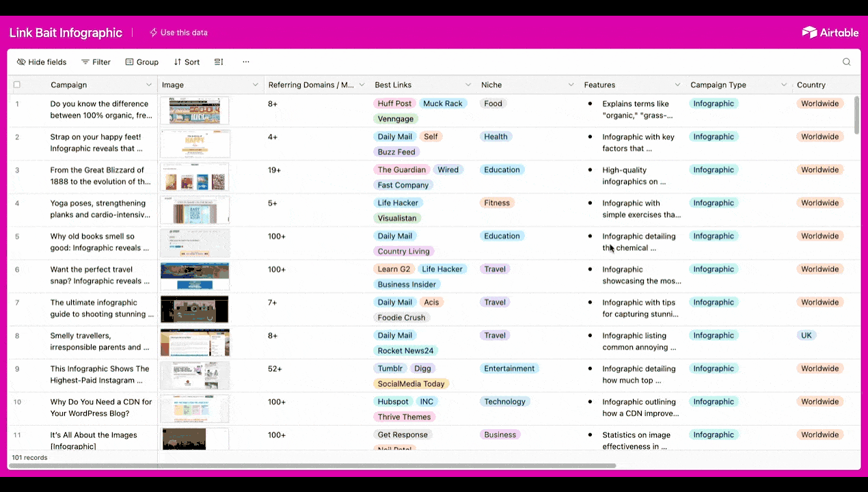Open the Group option
Screen dimensions: 868x492
141,61
